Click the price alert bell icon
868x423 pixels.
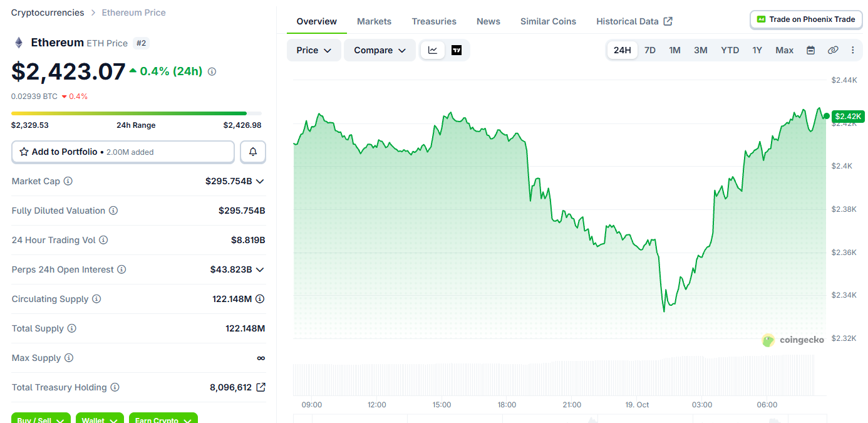[x=253, y=152]
